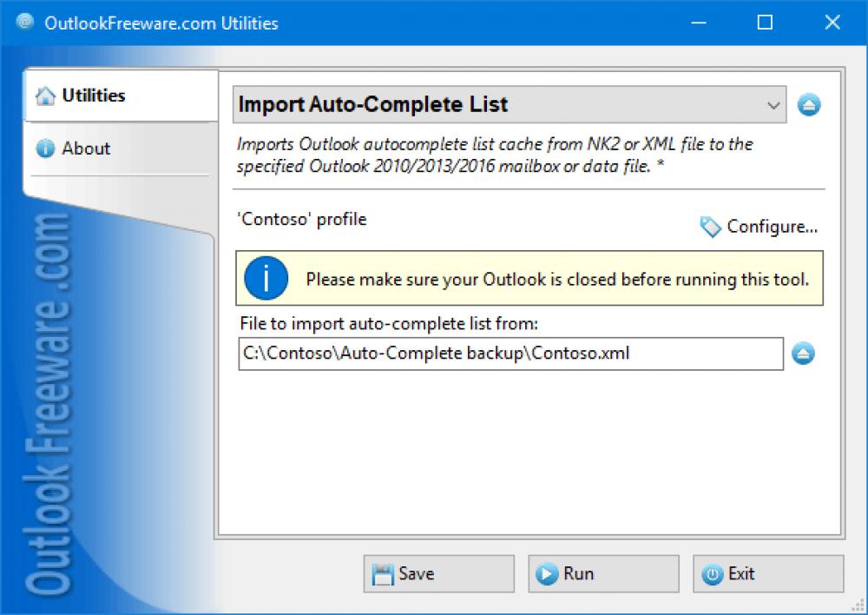
Task: Click the browse icon beside the file path
Action: (x=805, y=354)
